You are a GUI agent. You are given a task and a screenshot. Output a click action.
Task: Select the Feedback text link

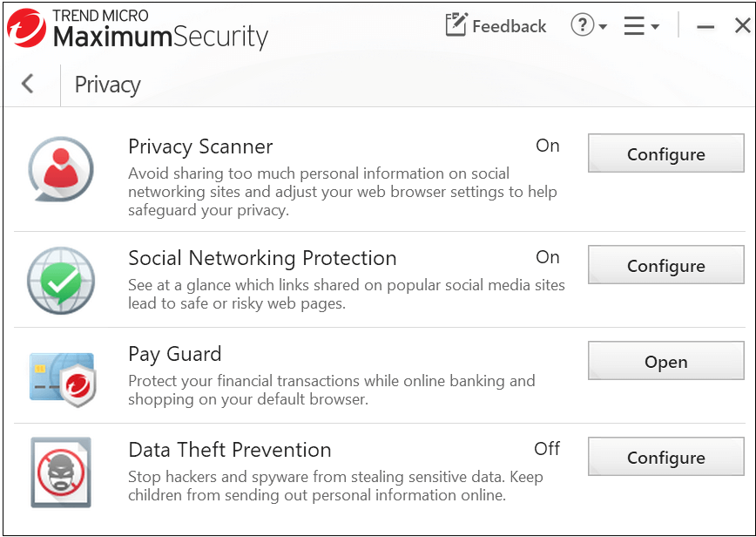[510, 26]
